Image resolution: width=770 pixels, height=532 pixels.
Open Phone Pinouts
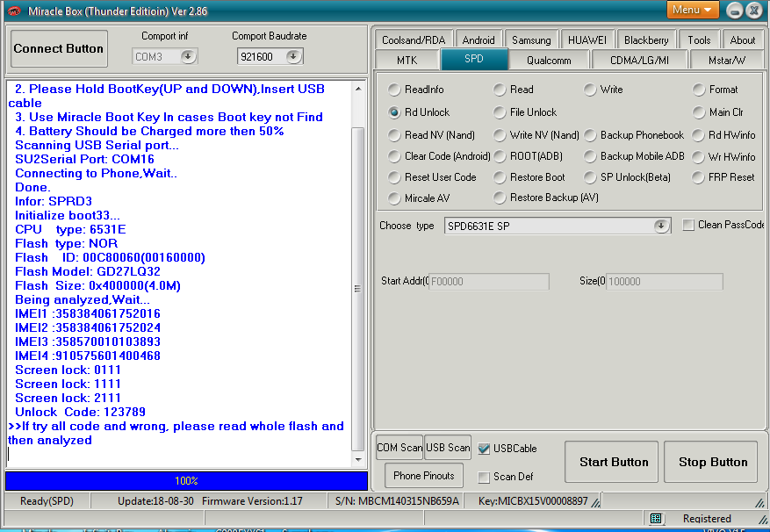point(424,476)
